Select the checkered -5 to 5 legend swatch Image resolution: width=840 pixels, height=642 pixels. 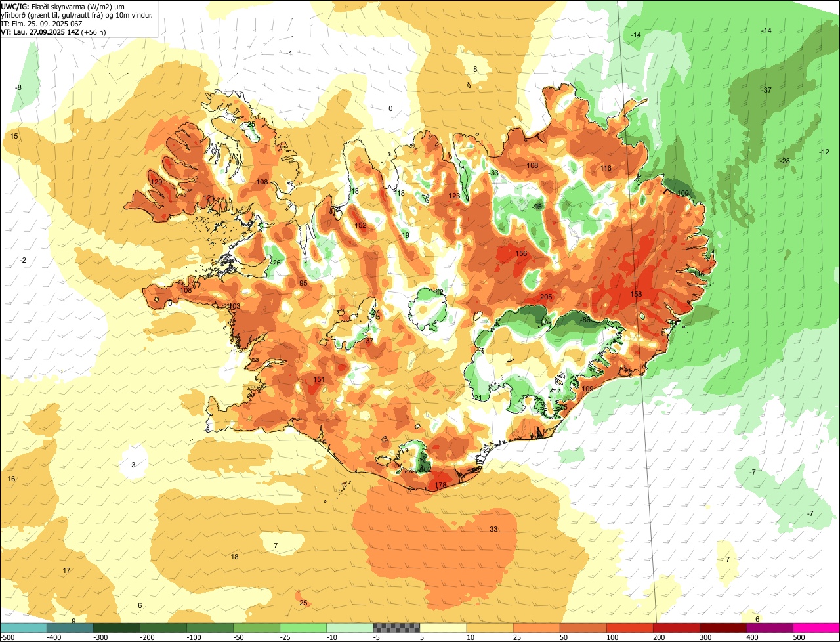pos(396,628)
